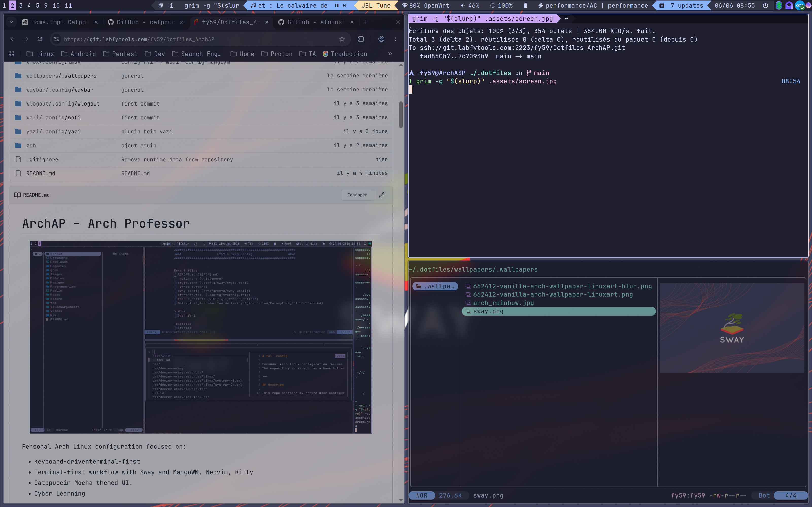The width and height of the screenshot is (812, 507).
Task: Open the yazi/.config/yazi folder
Action: (x=53, y=131)
